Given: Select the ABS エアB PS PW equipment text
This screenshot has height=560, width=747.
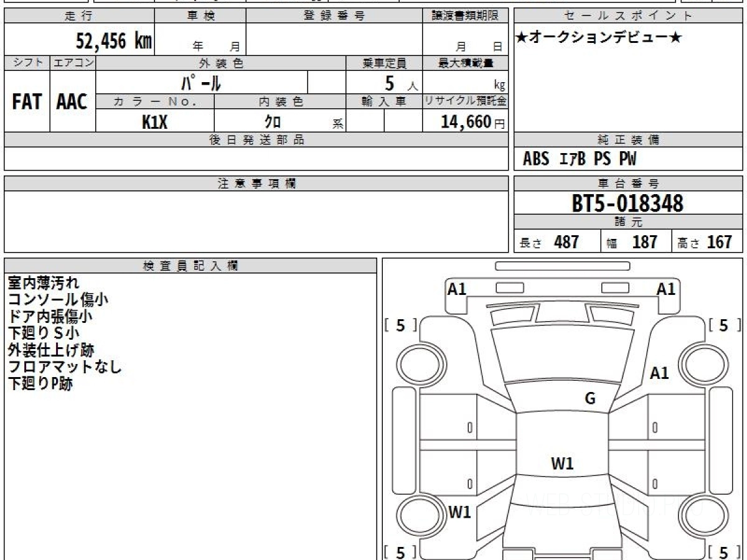Looking at the screenshot, I should pos(580,159).
